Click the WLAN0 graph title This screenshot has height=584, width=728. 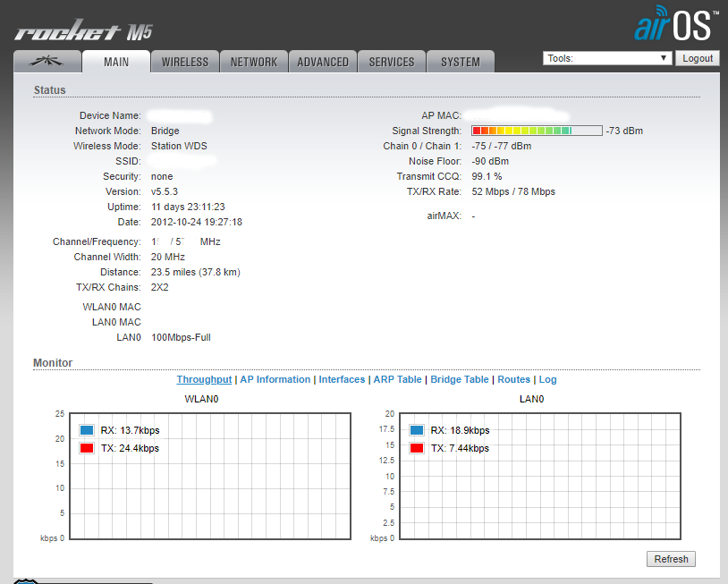pyautogui.click(x=201, y=399)
